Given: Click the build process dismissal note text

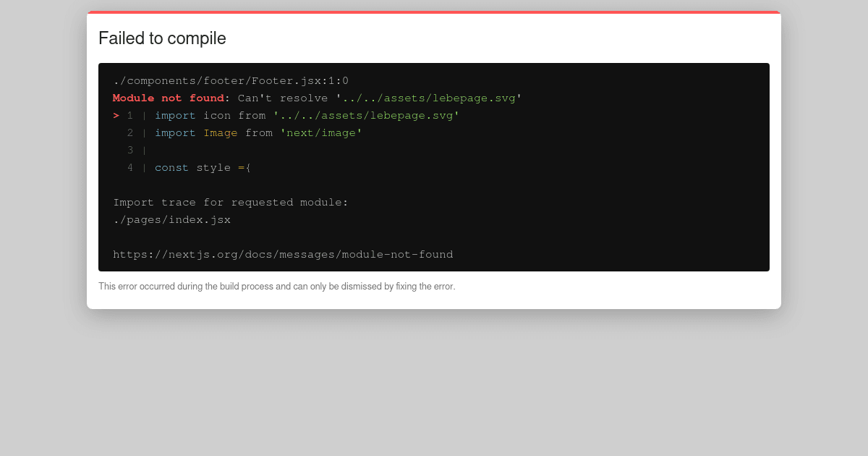Looking at the screenshot, I should [277, 286].
